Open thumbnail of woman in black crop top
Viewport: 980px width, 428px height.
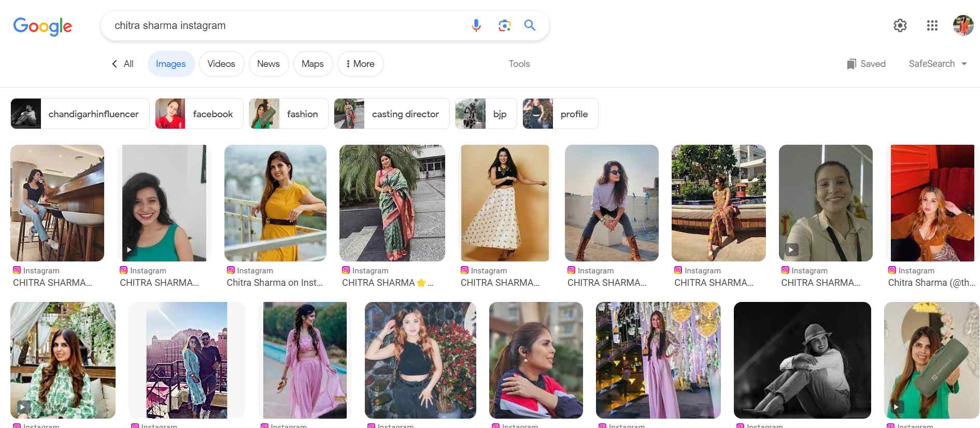click(x=420, y=360)
